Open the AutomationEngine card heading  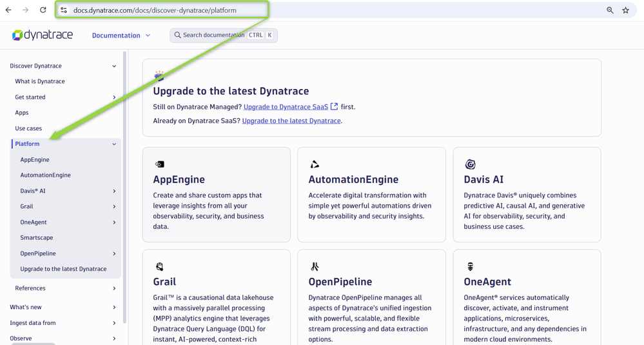click(353, 179)
